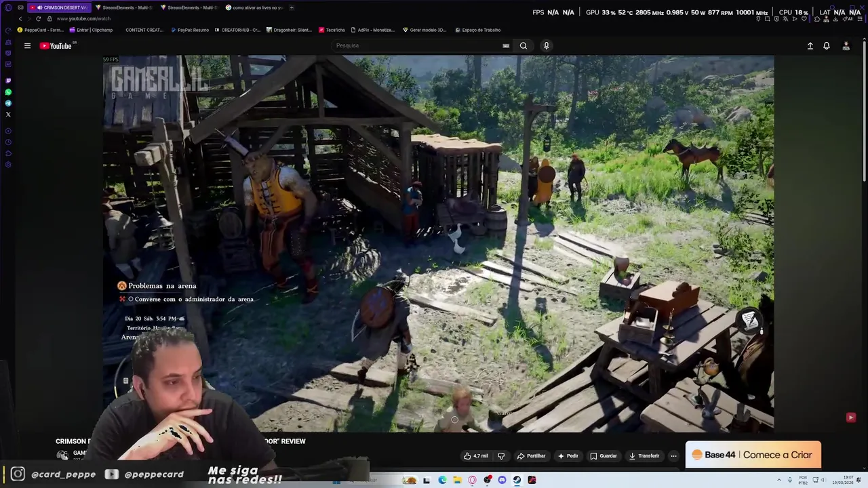
Task: Open the Opera sidebar history clock icon
Action: tap(8, 142)
